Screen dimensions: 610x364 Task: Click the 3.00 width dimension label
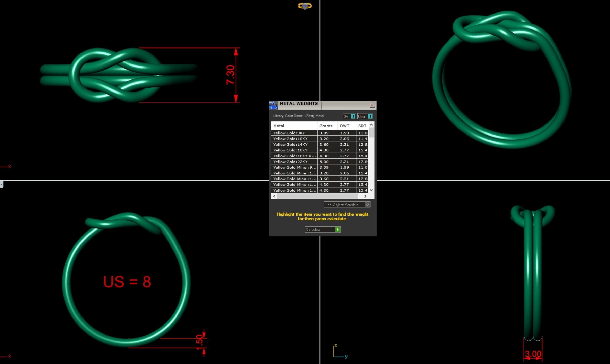pyautogui.click(x=533, y=354)
